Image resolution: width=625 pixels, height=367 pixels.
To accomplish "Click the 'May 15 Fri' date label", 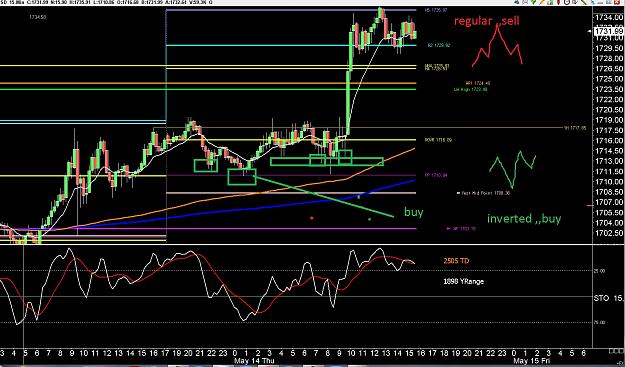I will [x=531, y=361].
